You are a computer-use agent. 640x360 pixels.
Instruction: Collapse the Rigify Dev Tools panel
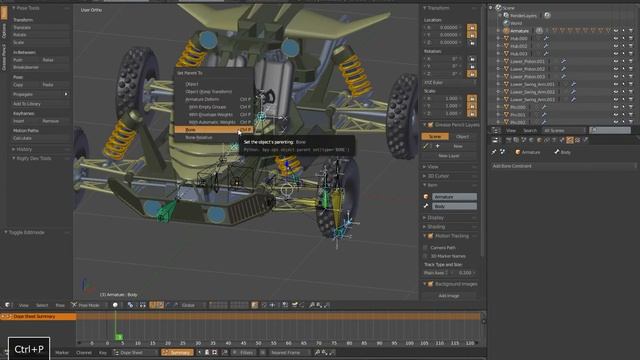[x=14, y=158]
